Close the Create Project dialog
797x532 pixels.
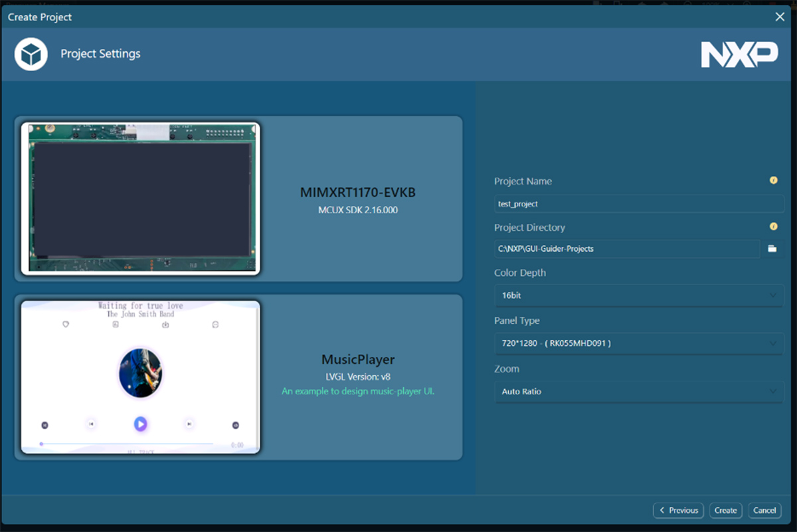click(780, 17)
